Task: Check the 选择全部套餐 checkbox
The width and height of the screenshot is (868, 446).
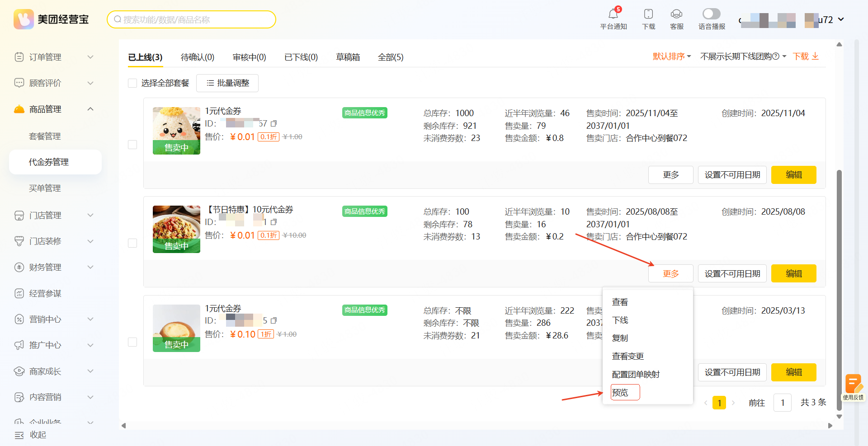Action: click(x=132, y=83)
